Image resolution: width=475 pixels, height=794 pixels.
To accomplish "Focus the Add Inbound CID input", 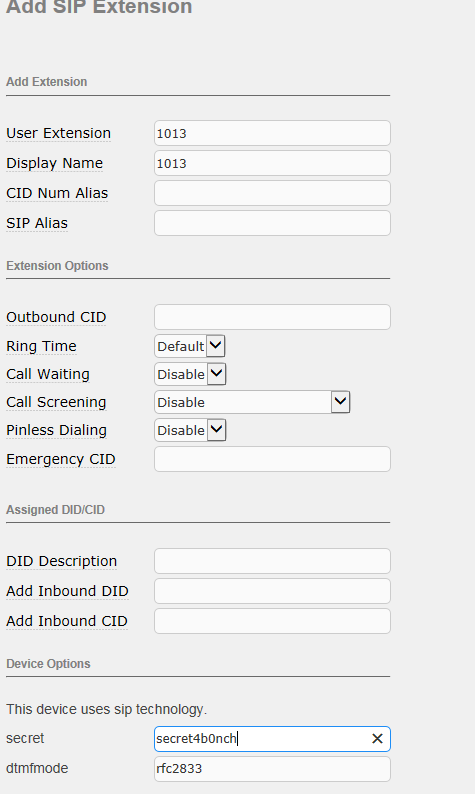I will pyautogui.click(x=272, y=621).
